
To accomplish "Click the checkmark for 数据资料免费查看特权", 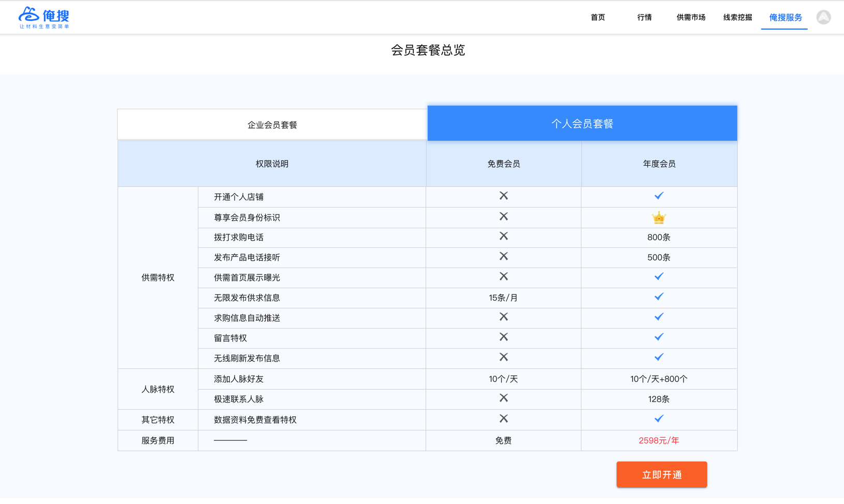I will point(659,419).
